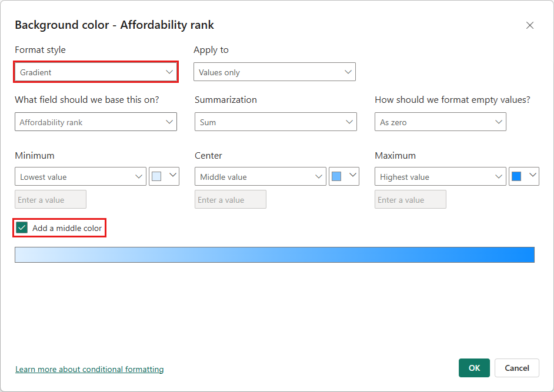Open the empty values dropdown showing As zero
The image size is (554, 392).
[x=440, y=122]
